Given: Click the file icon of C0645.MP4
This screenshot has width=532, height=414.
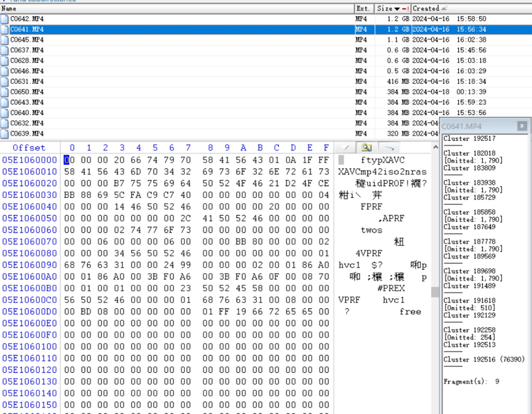Looking at the screenshot, I should (x=5, y=40).
